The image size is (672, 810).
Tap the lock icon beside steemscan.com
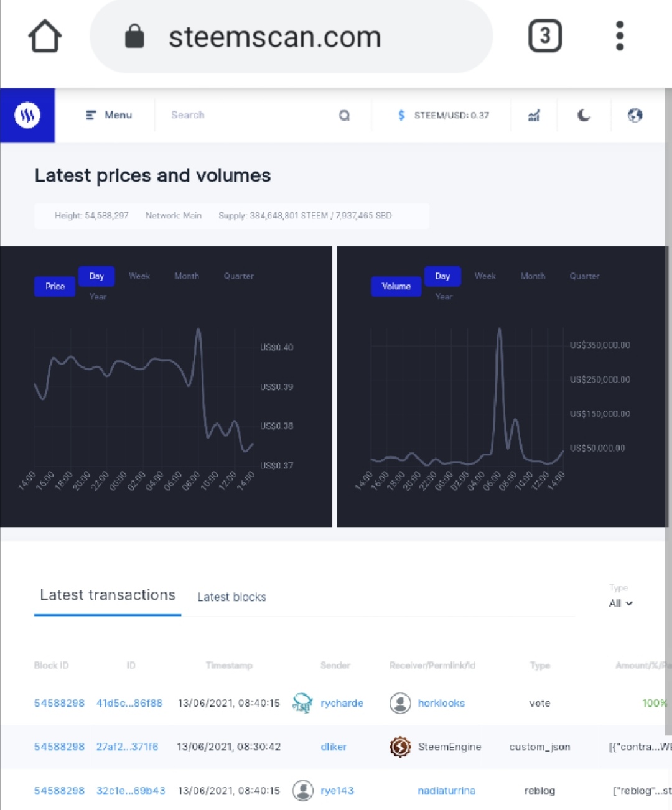[x=134, y=36]
